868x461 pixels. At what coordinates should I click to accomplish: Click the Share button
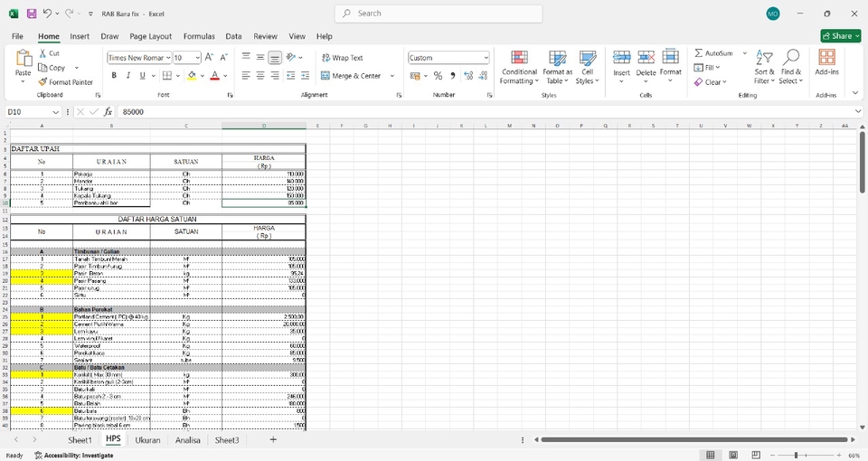(841, 36)
